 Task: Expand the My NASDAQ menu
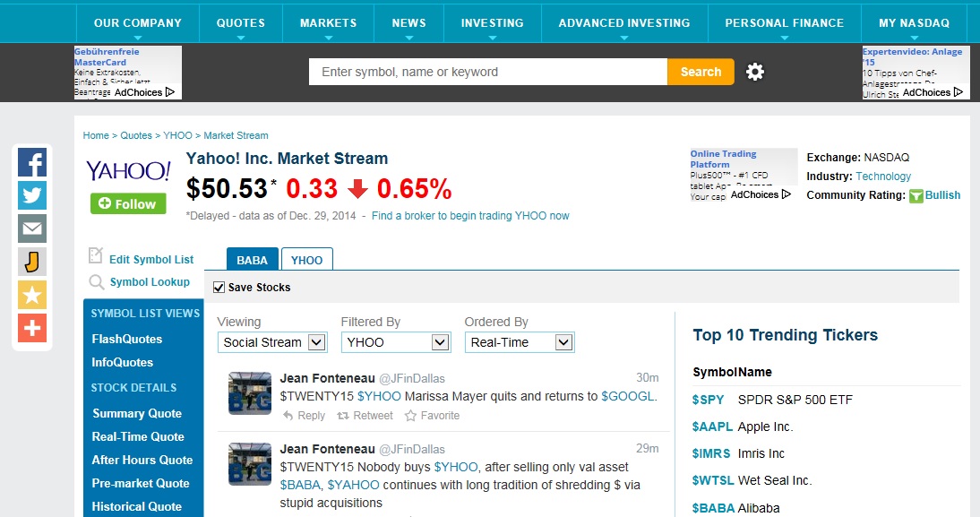pos(914,23)
